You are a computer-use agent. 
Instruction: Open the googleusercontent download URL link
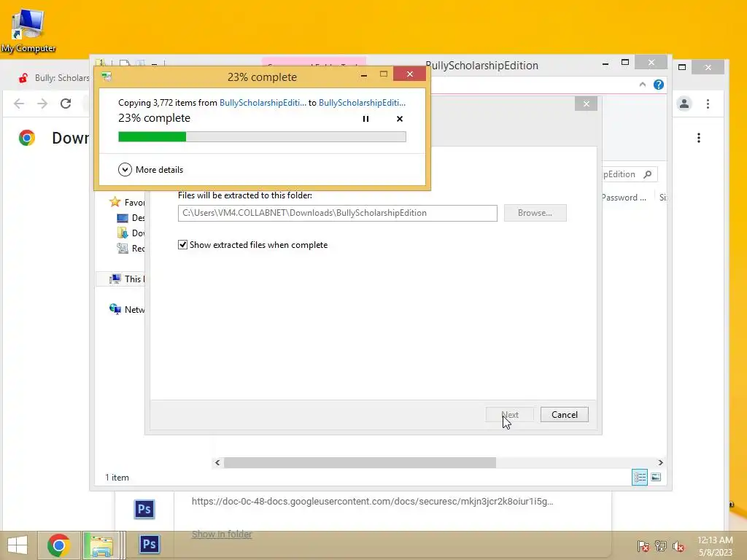pos(372,502)
